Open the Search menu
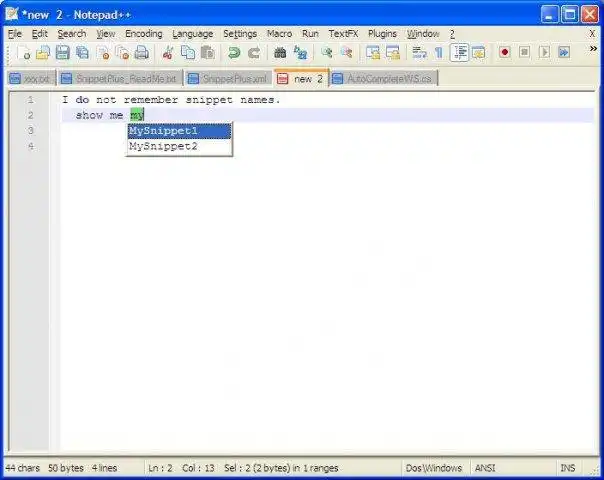Screen dimensions: 604x480 pos(72,34)
